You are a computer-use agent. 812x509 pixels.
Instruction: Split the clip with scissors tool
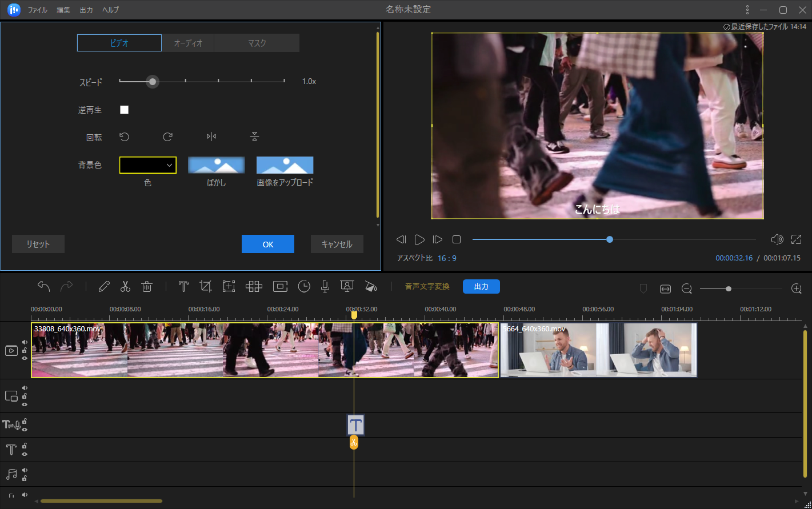[125, 286]
